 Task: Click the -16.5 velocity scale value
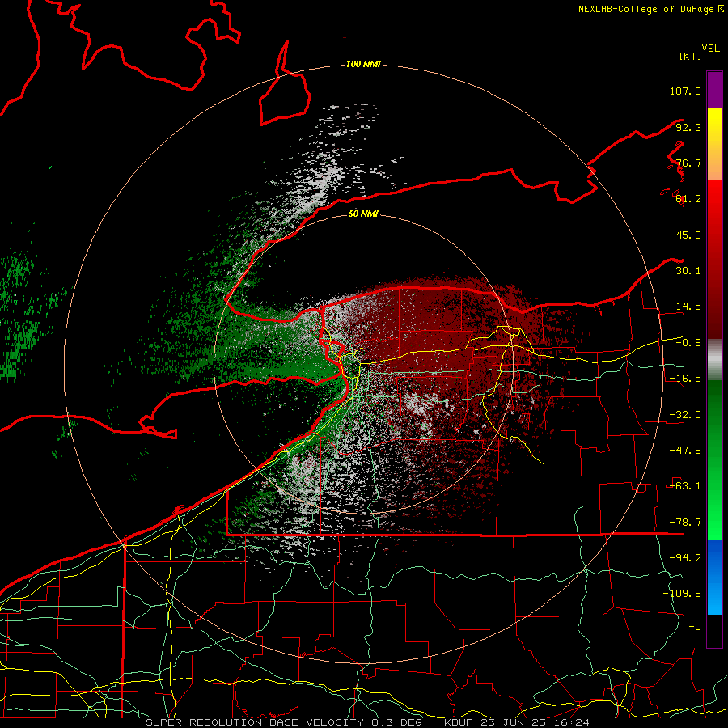click(x=685, y=379)
